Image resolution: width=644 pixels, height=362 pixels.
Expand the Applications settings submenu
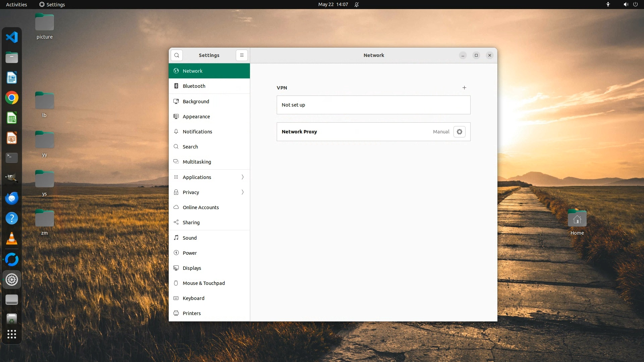coord(243,177)
